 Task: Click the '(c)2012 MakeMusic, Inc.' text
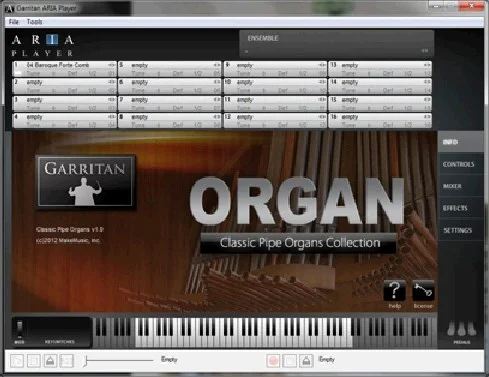tap(68, 240)
